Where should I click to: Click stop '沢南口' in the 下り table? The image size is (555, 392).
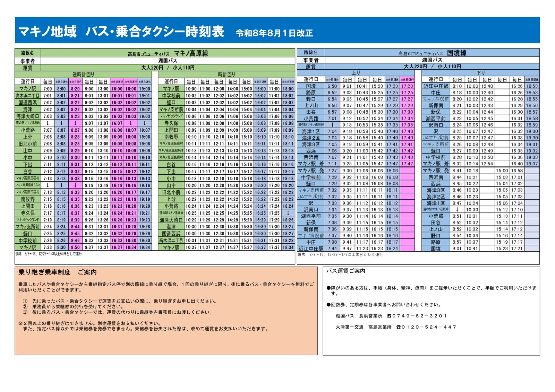[436, 125]
